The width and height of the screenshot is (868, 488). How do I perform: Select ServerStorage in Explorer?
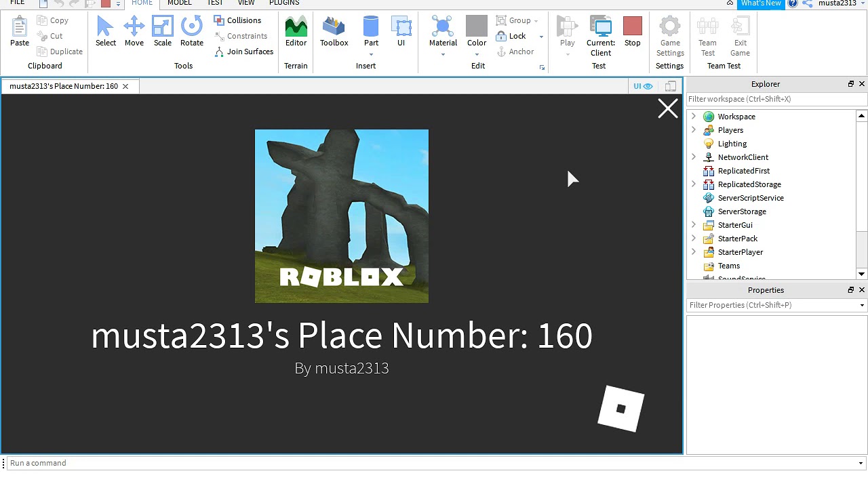[742, 211]
